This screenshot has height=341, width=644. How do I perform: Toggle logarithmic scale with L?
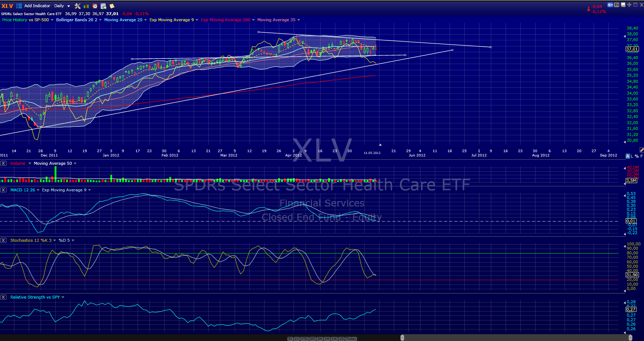pos(632,156)
